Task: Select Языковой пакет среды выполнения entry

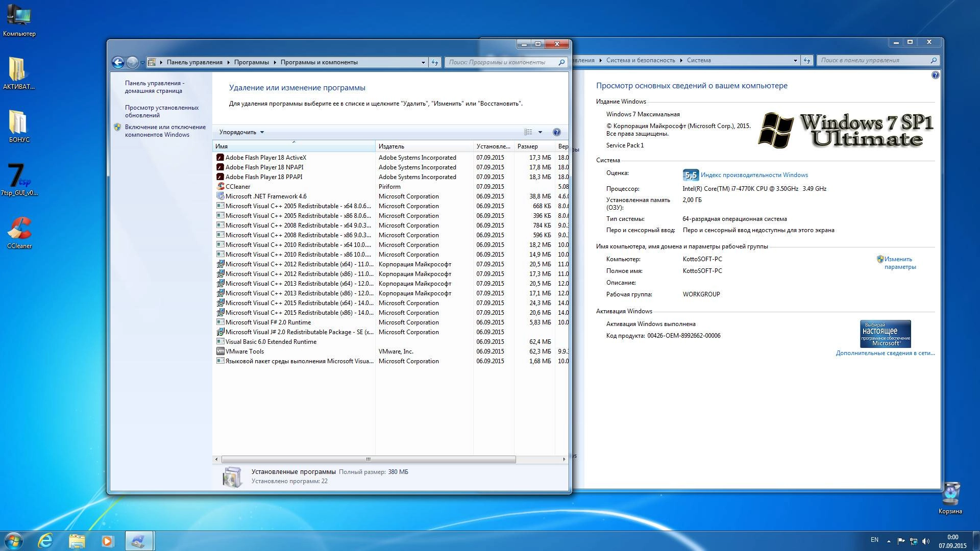Action: click(x=390, y=361)
